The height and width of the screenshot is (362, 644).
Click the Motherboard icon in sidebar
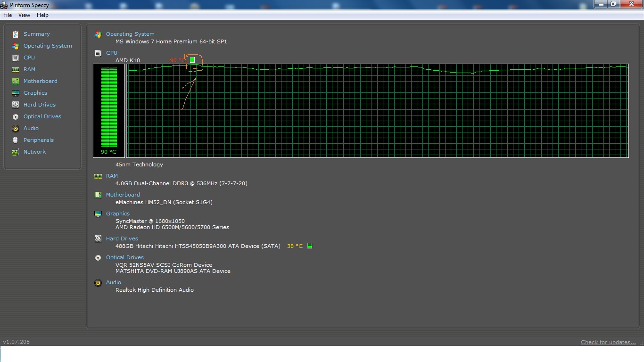pyautogui.click(x=16, y=81)
